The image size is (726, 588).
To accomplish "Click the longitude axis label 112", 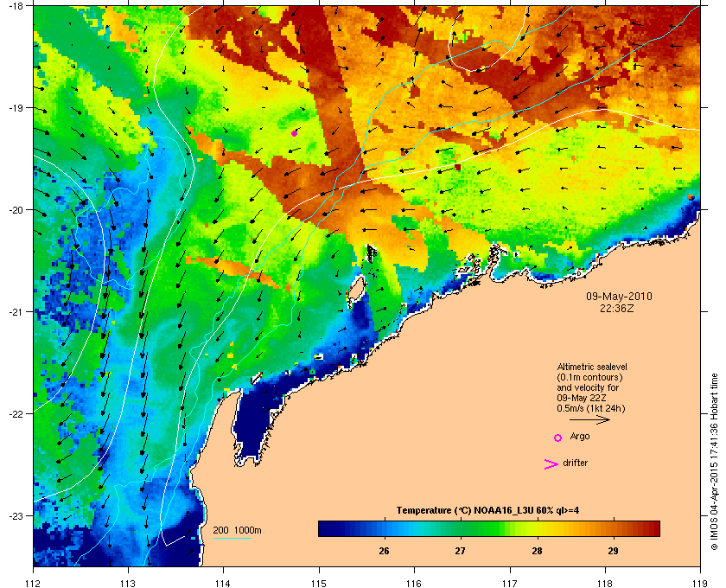I will (33, 583).
